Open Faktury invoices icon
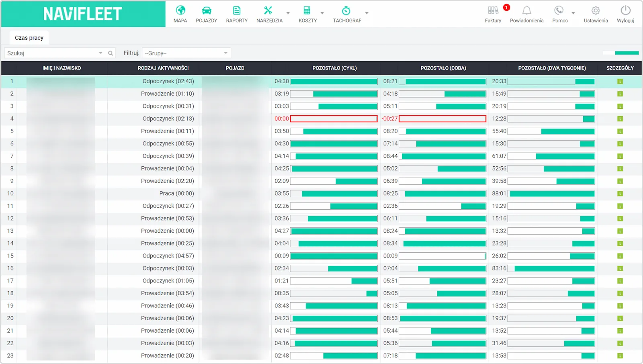Viewport: 643px width, 364px height. tap(493, 10)
